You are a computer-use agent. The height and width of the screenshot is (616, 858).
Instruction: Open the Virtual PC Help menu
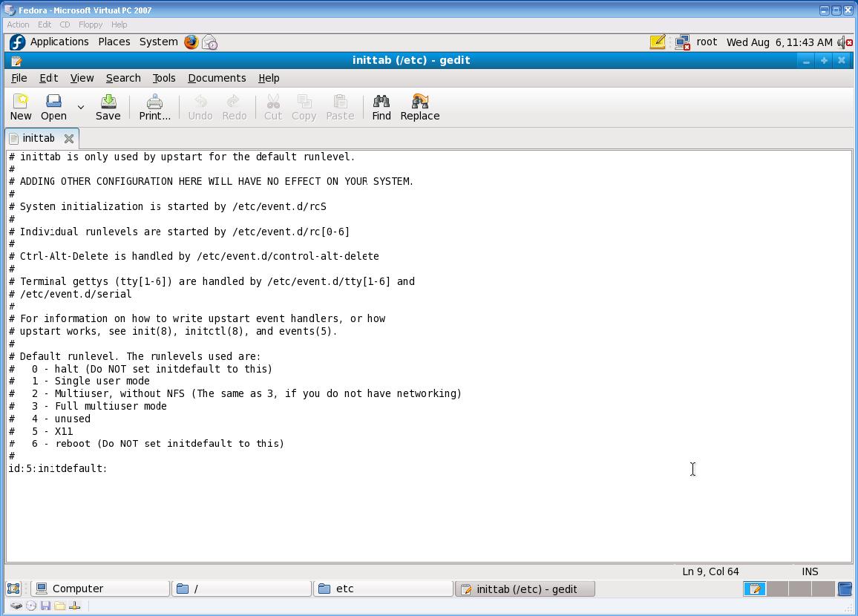(119, 24)
